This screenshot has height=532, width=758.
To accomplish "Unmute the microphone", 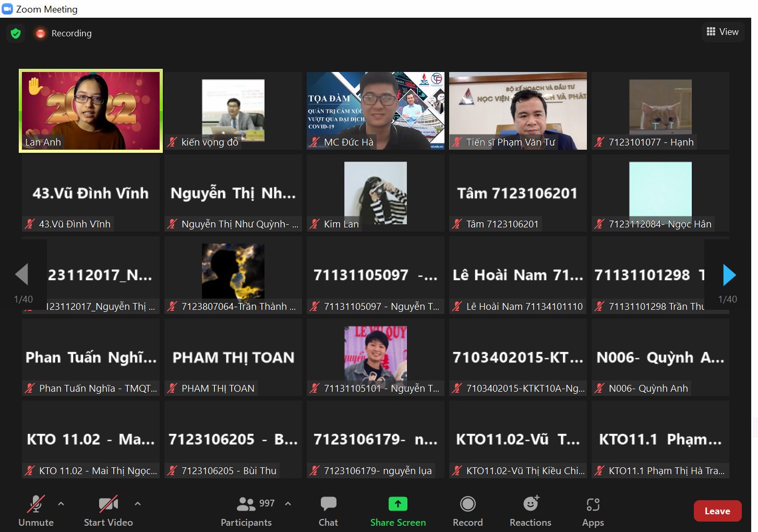I will point(36,511).
